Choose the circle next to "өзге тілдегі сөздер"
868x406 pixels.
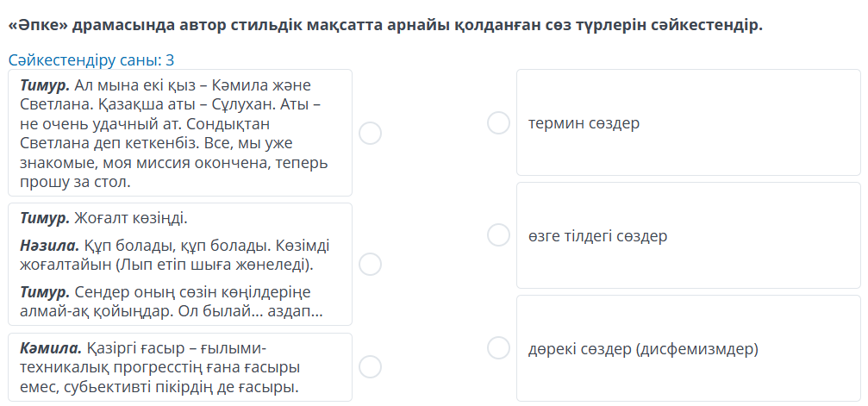tap(498, 234)
